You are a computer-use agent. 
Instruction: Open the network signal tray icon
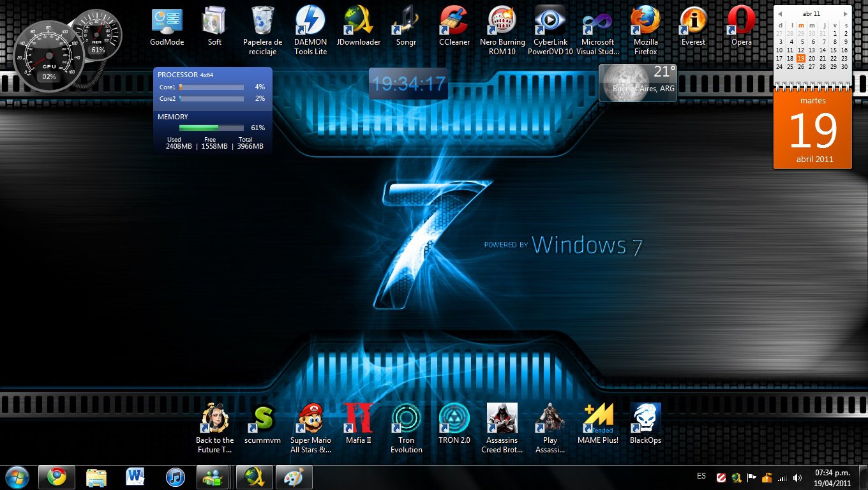click(x=782, y=477)
